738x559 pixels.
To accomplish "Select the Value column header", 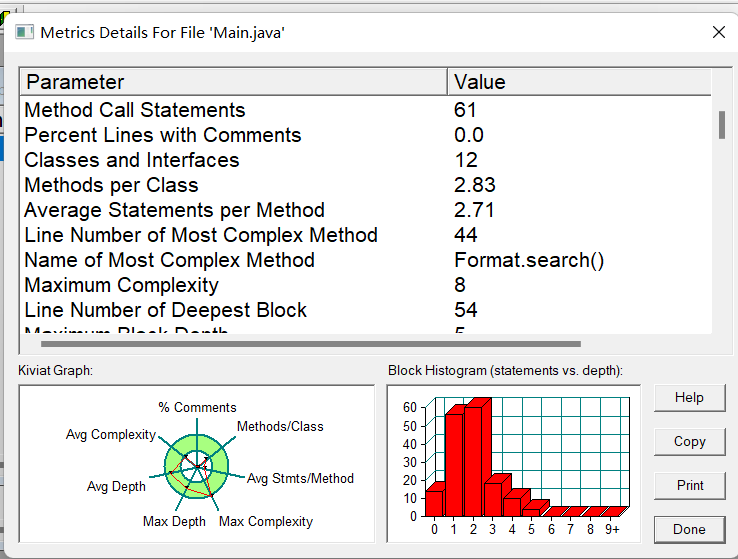I will [579, 82].
